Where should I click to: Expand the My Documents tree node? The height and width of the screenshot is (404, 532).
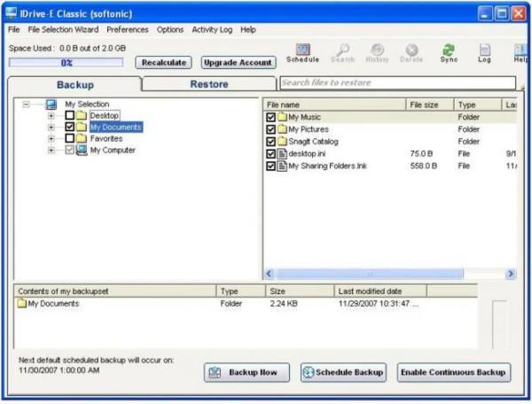(x=51, y=128)
